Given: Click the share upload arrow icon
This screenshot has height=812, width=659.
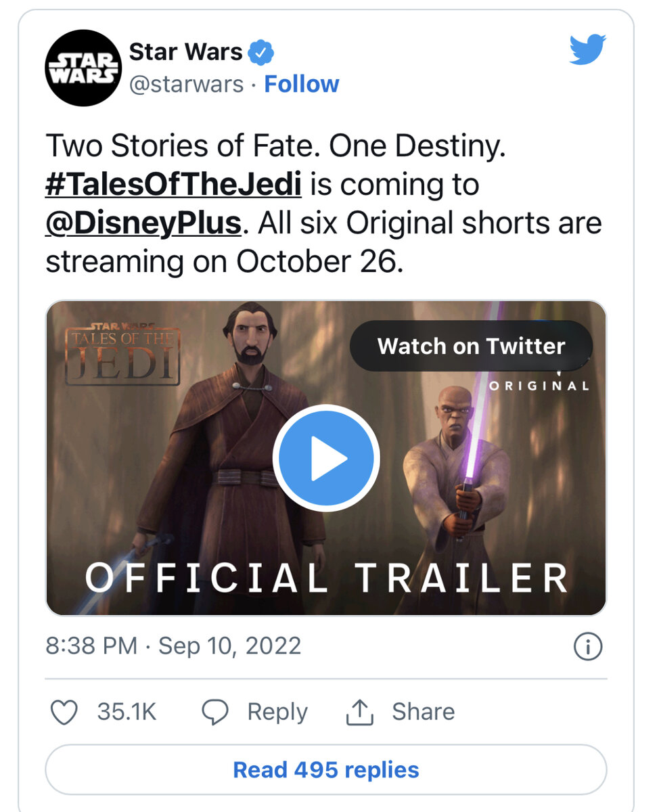Looking at the screenshot, I should 361,712.
